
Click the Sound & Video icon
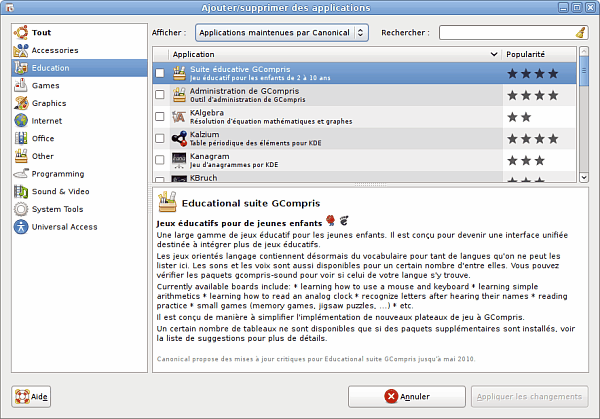(x=21, y=191)
